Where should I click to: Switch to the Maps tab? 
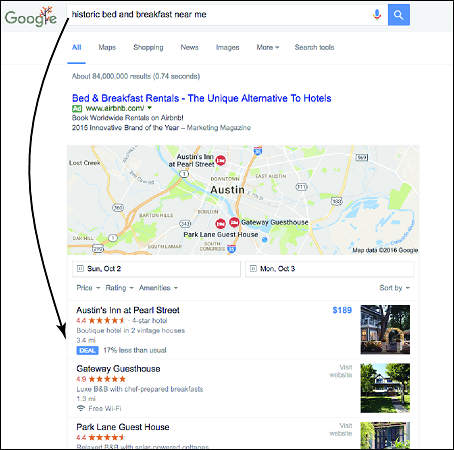click(107, 47)
